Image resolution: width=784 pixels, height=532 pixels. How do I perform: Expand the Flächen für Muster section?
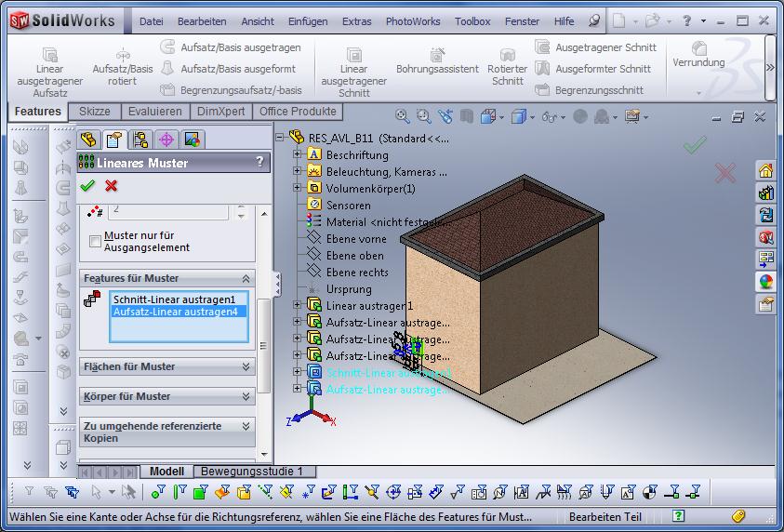246,366
